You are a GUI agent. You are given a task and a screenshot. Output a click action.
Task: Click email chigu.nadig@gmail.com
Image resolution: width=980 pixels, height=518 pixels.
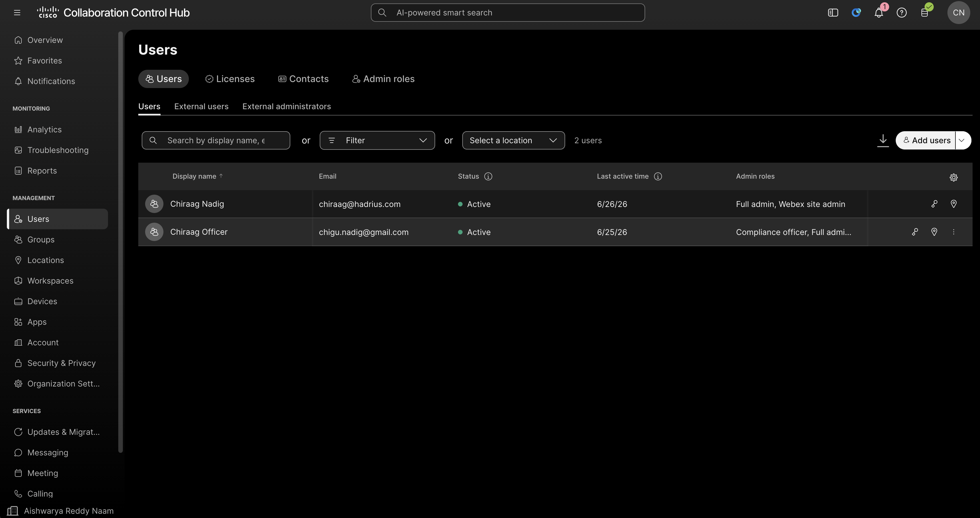tap(363, 232)
